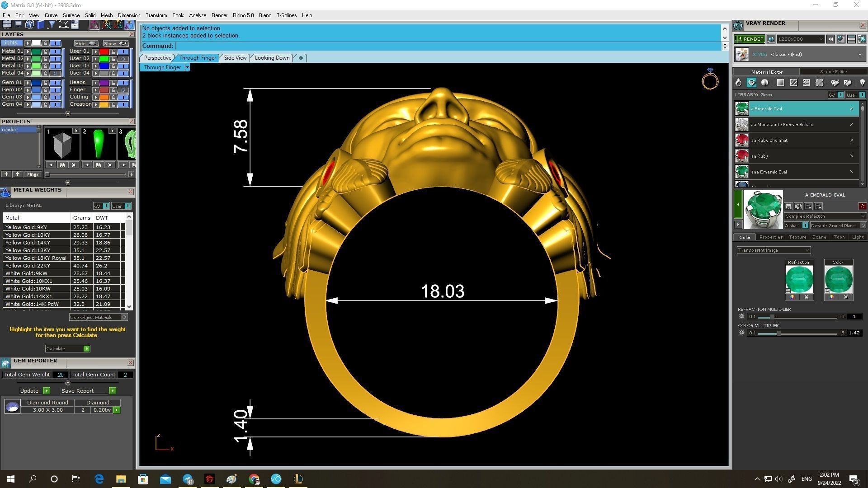Screen dimensions: 868x488
Task: Adjust the Color Multiplier slider
Action: pyautogui.click(x=778, y=333)
